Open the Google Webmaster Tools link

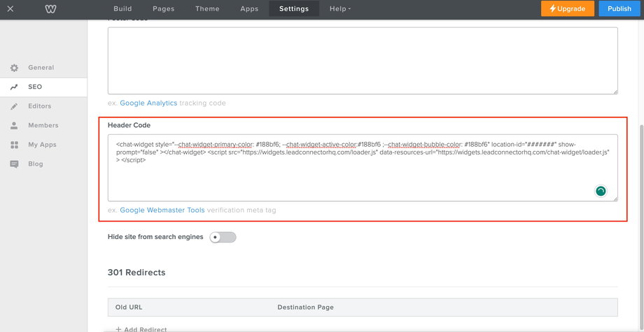tap(162, 210)
